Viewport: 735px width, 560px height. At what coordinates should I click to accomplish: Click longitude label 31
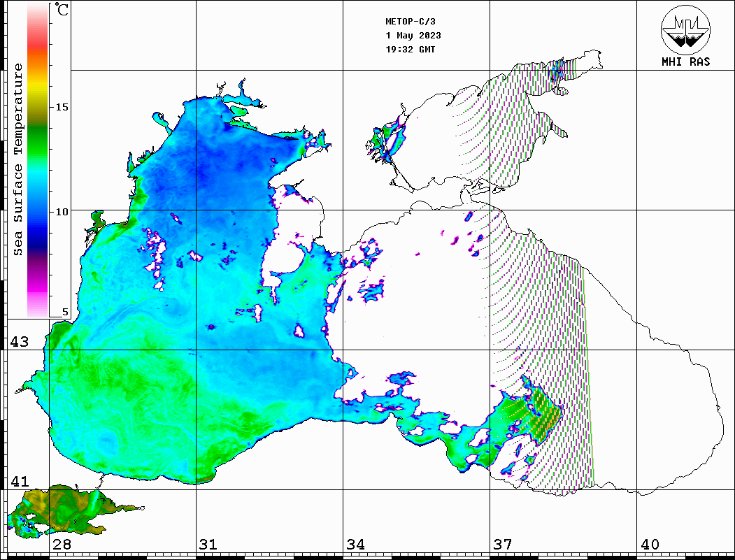point(208,544)
